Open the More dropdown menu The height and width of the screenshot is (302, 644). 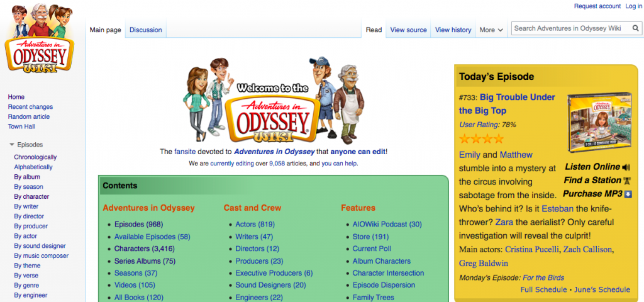pyautogui.click(x=491, y=30)
